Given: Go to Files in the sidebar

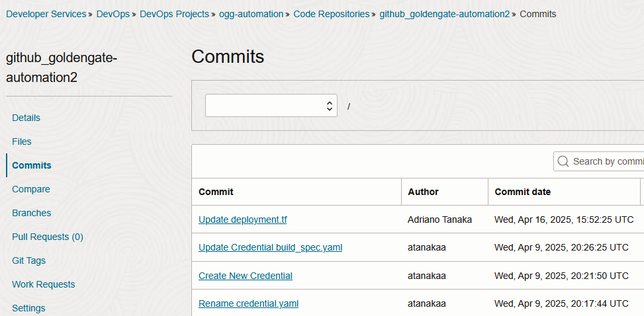Looking at the screenshot, I should click(22, 141).
